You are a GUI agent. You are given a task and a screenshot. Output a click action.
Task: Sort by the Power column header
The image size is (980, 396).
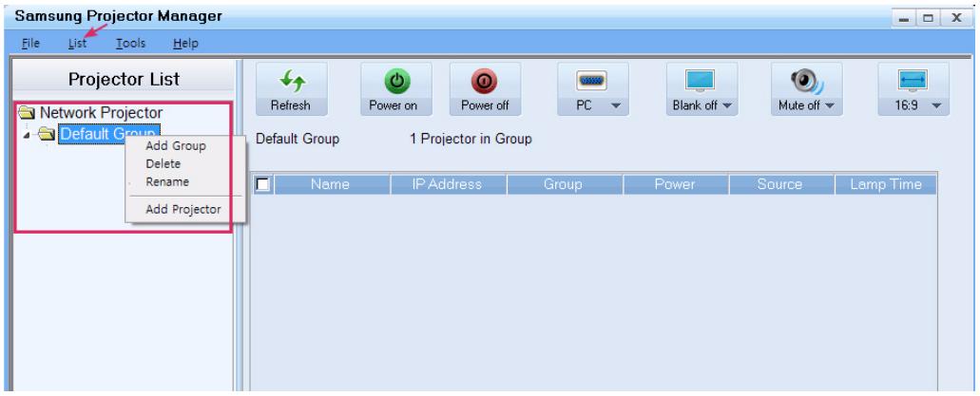(675, 184)
